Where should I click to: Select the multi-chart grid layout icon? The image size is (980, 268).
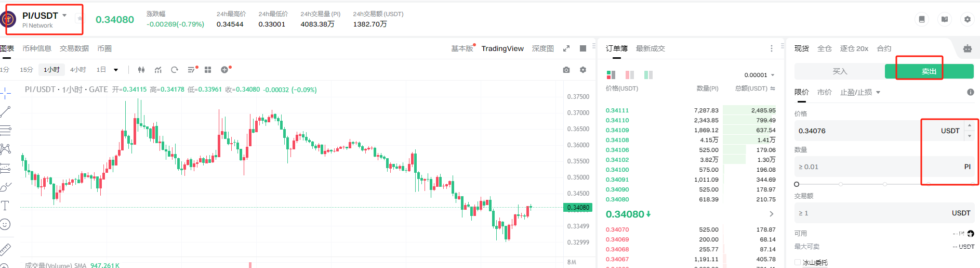208,70
